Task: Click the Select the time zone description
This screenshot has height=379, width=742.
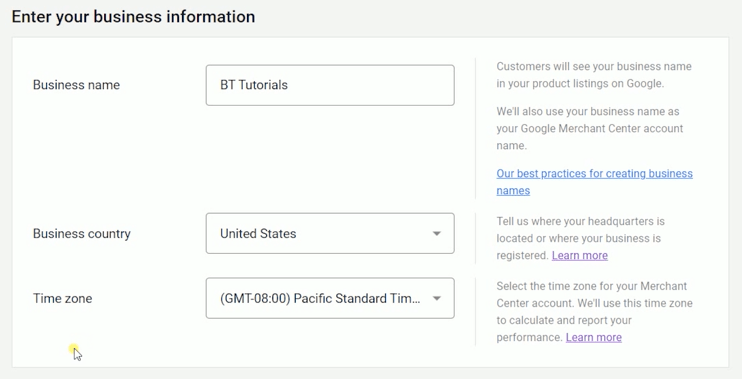Action: point(594,311)
